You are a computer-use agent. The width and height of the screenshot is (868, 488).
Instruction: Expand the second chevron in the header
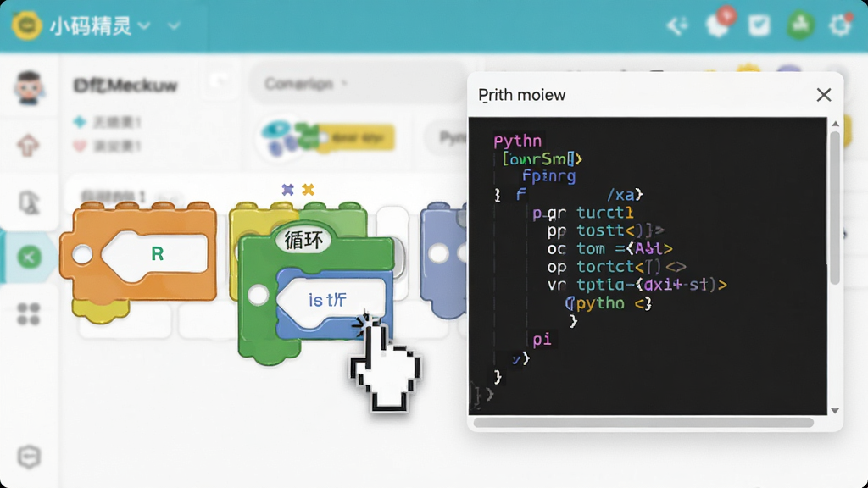pos(174,26)
